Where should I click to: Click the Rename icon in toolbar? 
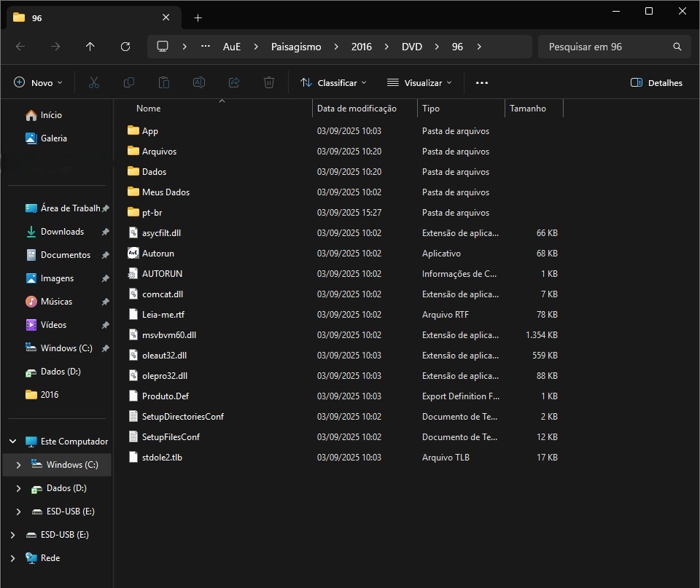tap(198, 82)
